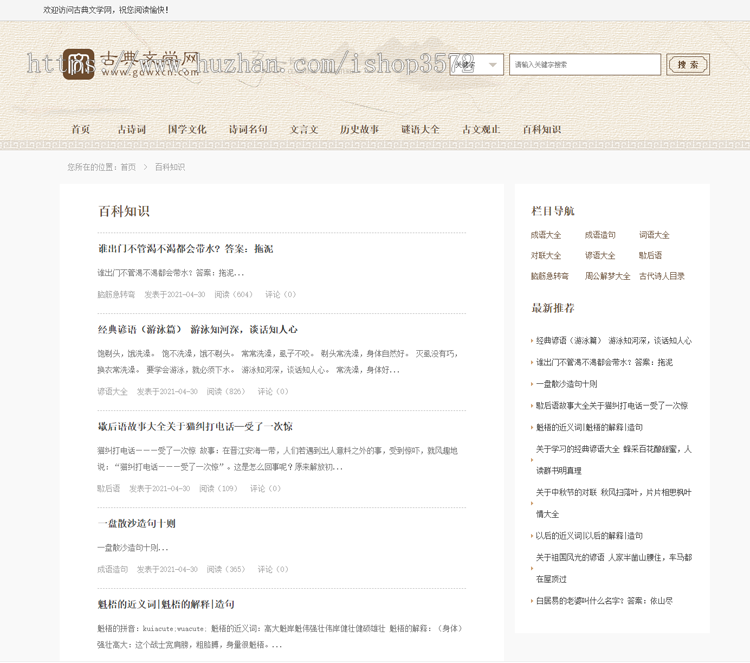Image resolution: width=750 pixels, height=663 pixels.
Task: Open recommended 以后的近义词 link
Action: point(589,536)
